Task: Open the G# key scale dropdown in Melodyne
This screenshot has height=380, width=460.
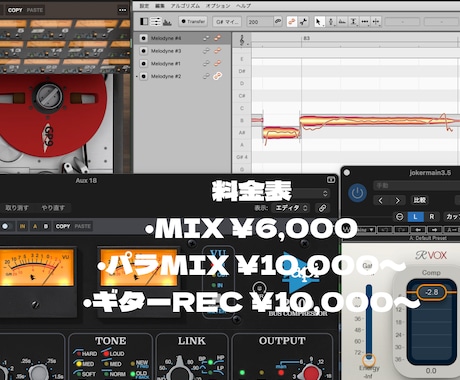Action: coord(227,22)
